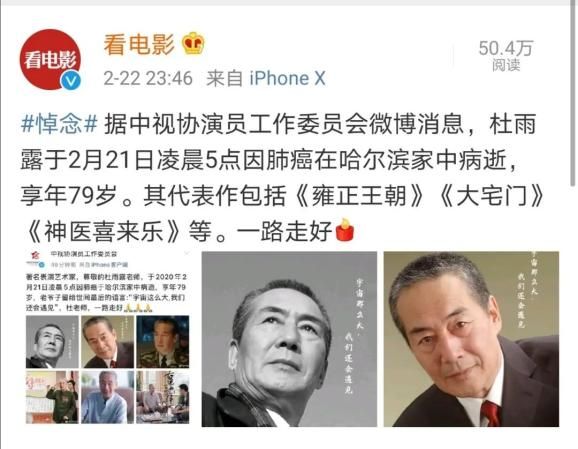Open the color portrait with red tie
The width and height of the screenshot is (578, 449).
pyautogui.click(x=471, y=339)
